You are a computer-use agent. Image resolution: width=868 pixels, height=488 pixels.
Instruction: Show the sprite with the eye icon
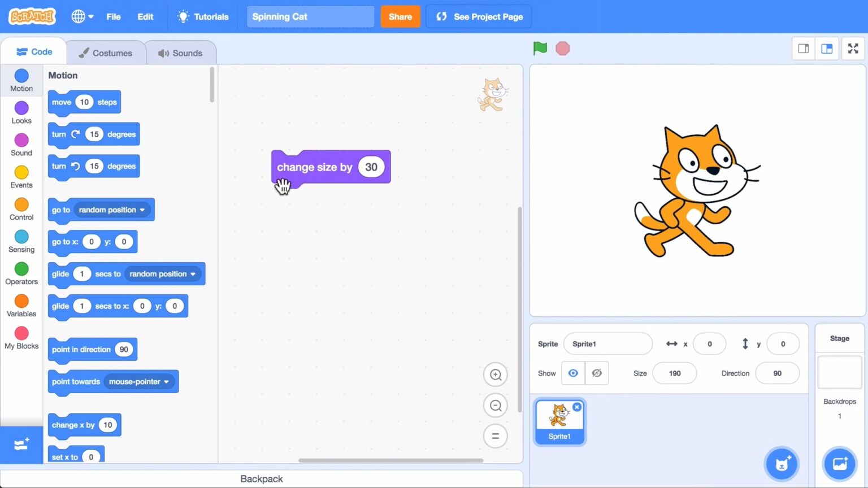pos(573,373)
